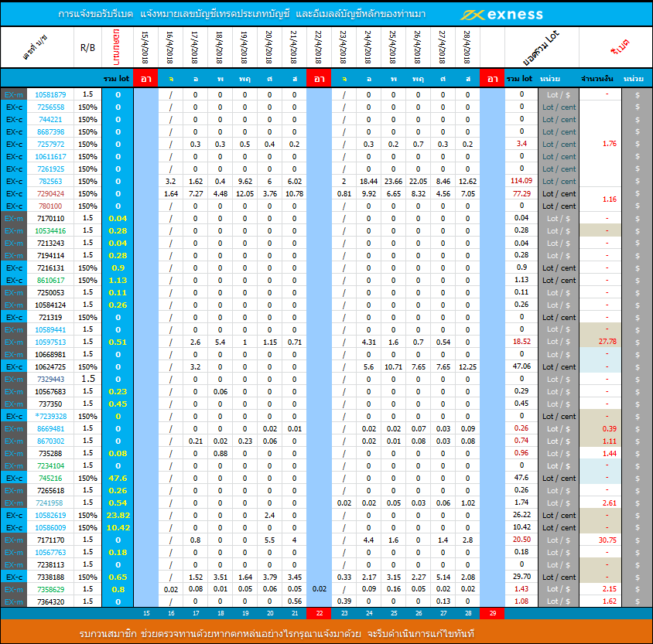
Task: Select account number 7329443
Action: [x=50, y=380]
